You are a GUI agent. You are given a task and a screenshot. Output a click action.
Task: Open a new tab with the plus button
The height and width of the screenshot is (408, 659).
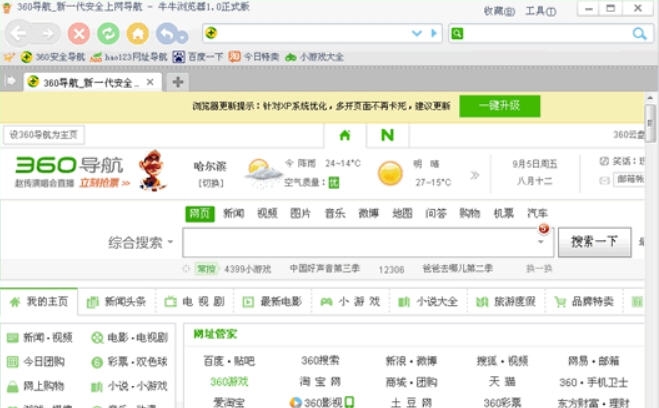coord(178,82)
